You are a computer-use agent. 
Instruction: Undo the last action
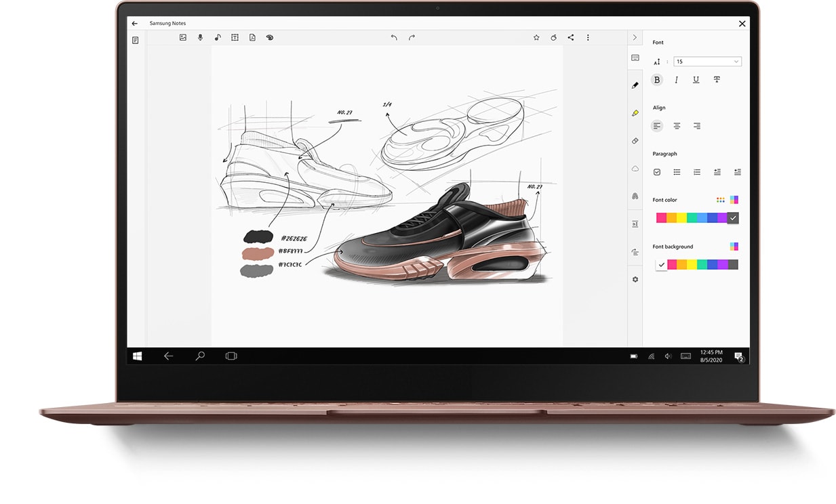(394, 38)
